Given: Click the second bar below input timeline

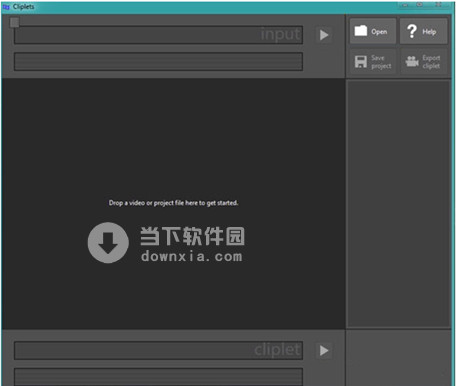Looking at the screenshot, I should [158, 61].
